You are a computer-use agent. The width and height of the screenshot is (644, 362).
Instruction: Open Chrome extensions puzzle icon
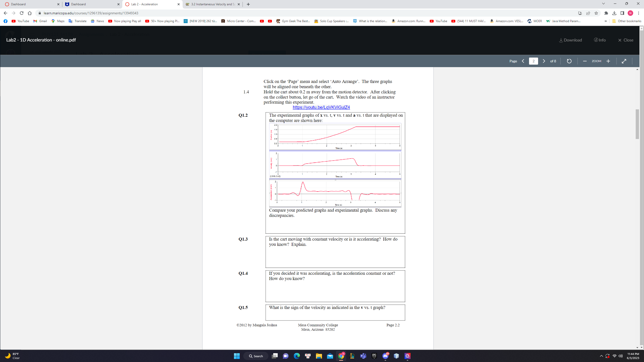pos(606,13)
